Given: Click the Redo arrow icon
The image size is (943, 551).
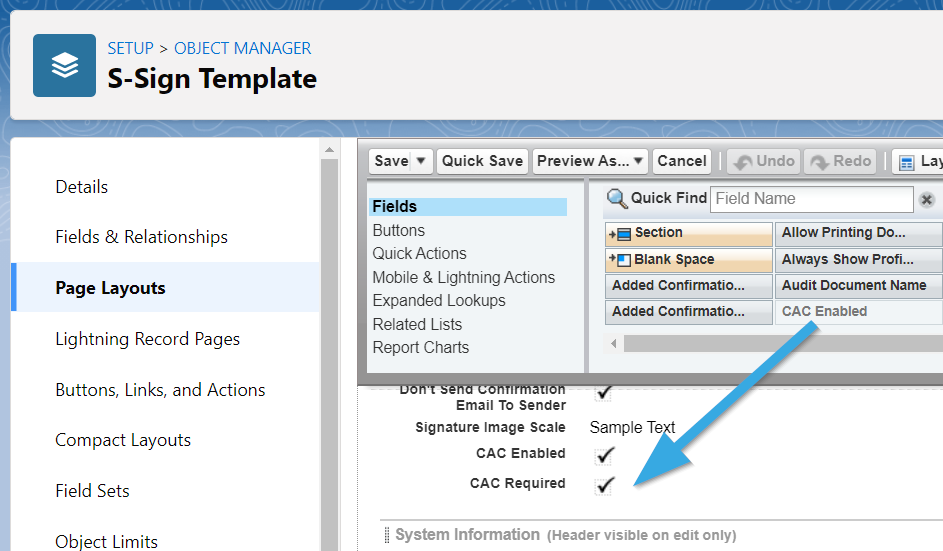Looking at the screenshot, I should (x=819, y=162).
